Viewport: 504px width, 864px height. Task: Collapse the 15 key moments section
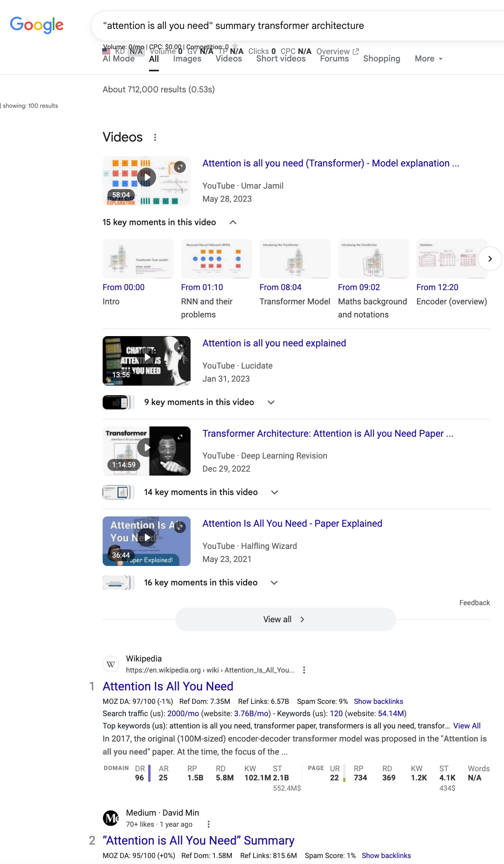233,222
